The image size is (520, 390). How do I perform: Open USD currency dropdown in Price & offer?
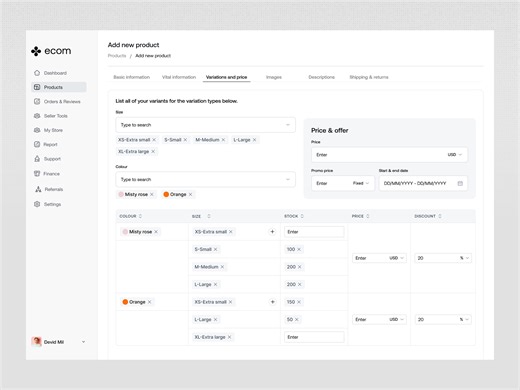[455, 155]
